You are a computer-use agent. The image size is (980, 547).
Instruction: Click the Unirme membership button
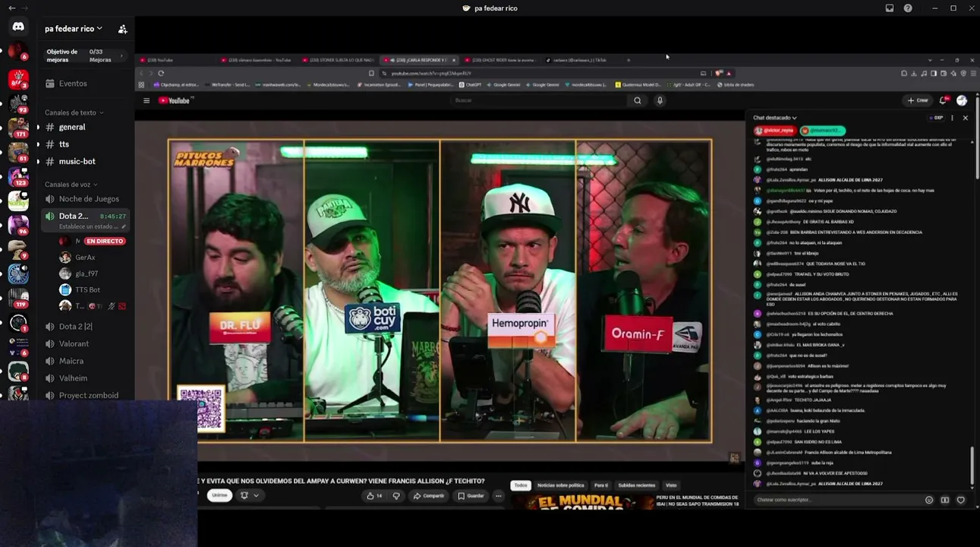(219, 495)
